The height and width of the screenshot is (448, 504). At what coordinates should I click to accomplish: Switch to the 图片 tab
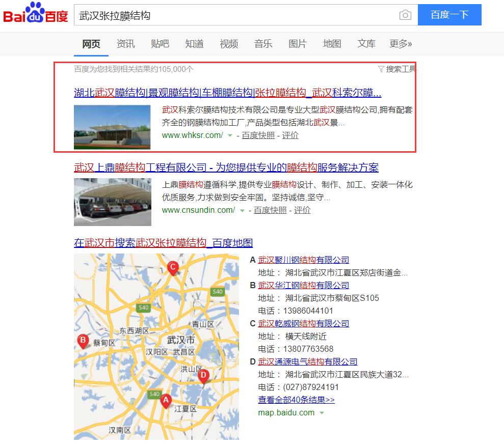(297, 44)
